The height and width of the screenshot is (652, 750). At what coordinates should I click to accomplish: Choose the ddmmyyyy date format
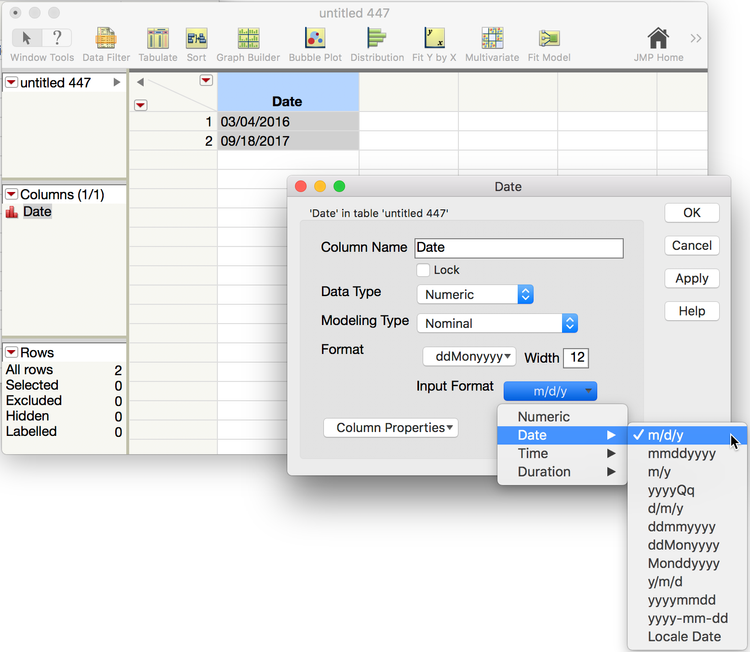[x=687, y=527]
